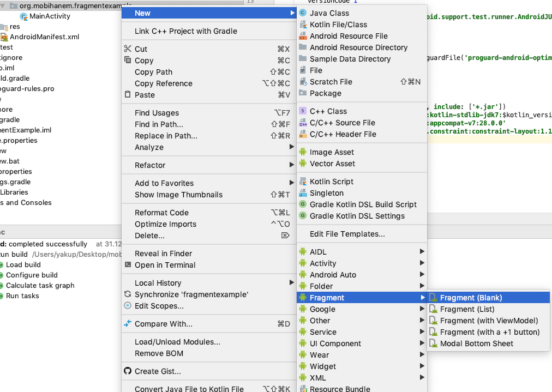Select Reformat Code menu entry
Image resolution: width=552 pixels, height=392 pixels.
[209, 213]
